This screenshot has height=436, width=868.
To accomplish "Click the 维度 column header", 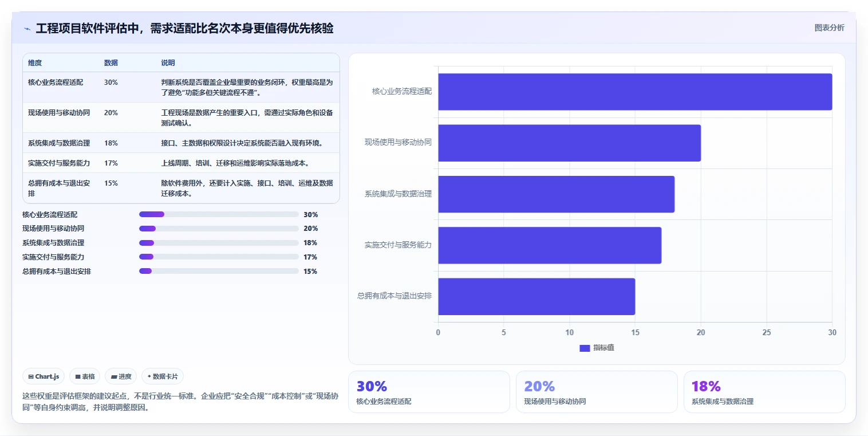I will (35, 63).
